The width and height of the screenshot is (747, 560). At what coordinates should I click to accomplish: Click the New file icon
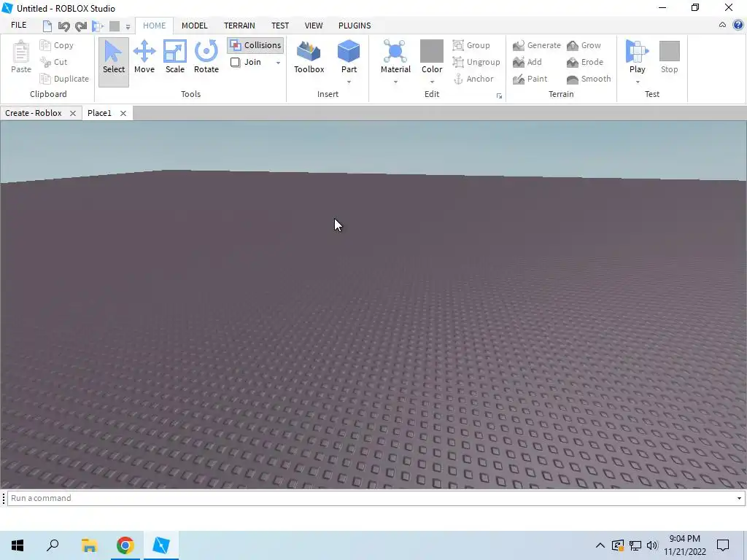coord(47,26)
